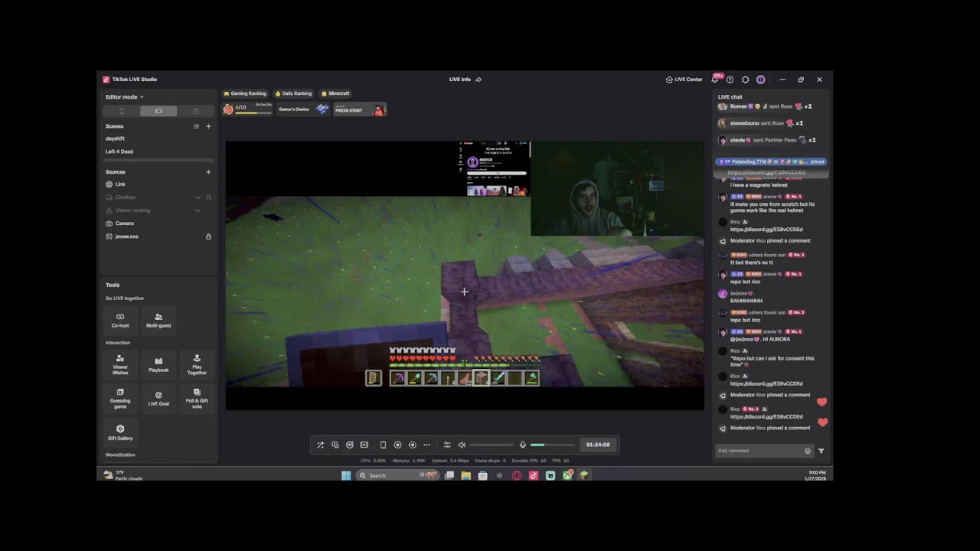Open File Explorer from taskbar
This screenshot has height=551, width=980.
[466, 475]
